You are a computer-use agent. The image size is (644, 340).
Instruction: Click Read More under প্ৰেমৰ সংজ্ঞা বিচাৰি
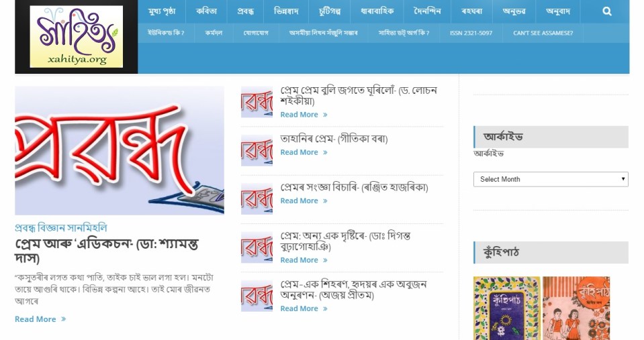click(304, 201)
